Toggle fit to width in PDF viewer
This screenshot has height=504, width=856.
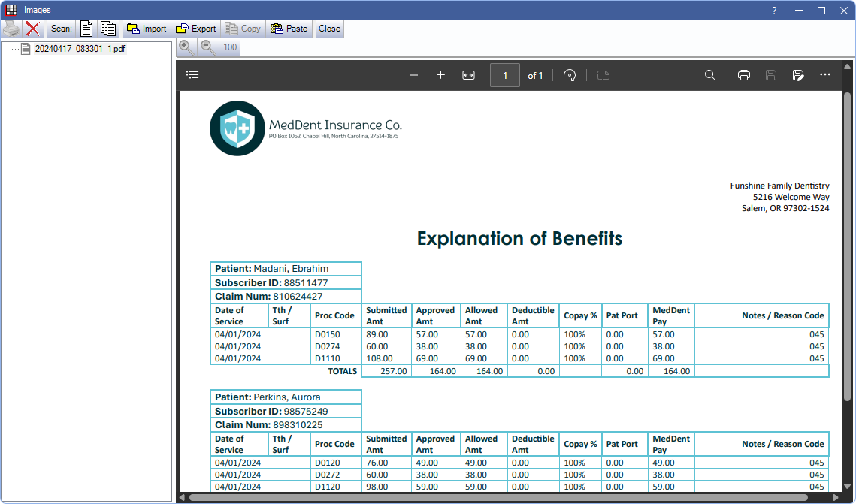tap(468, 75)
